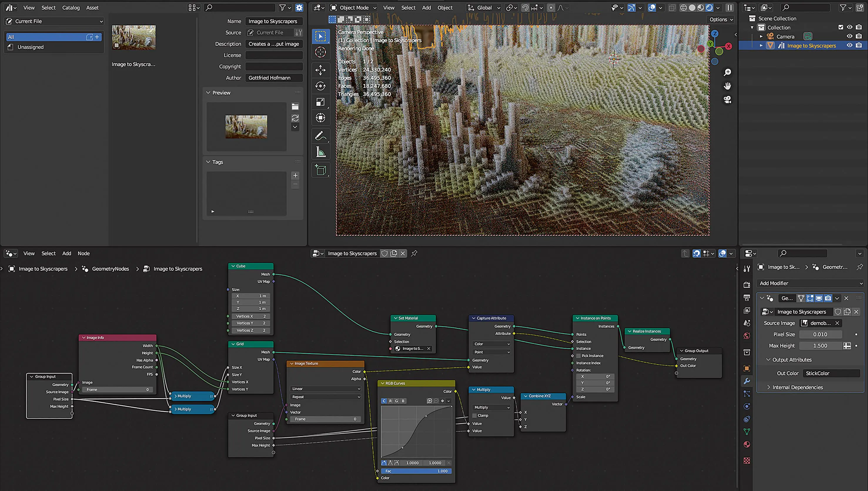The image size is (868, 491).
Task: Expand the Internal Dependencies panel
Action: [797, 387]
